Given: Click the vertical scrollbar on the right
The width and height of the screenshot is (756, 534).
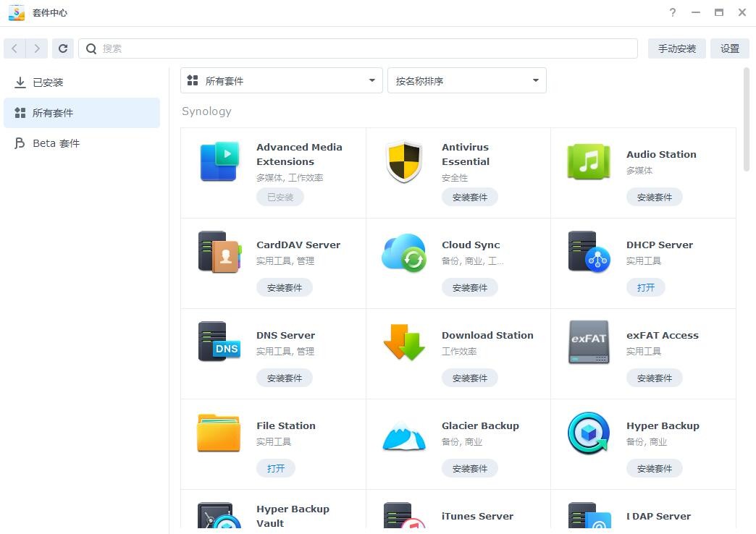Looking at the screenshot, I should coord(747,120).
